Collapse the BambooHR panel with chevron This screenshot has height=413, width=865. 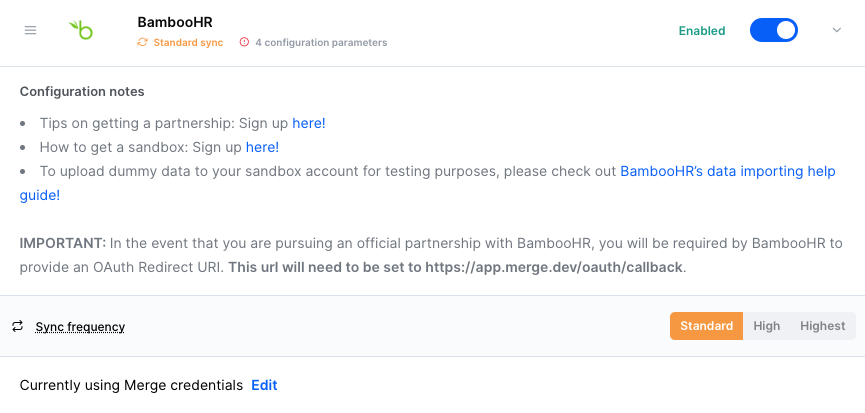(x=837, y=30)
